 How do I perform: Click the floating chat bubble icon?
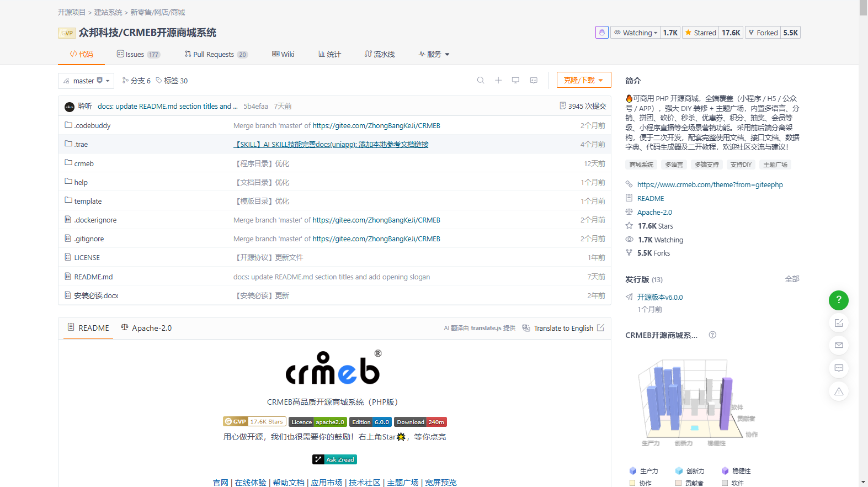(x=839, y=368)
